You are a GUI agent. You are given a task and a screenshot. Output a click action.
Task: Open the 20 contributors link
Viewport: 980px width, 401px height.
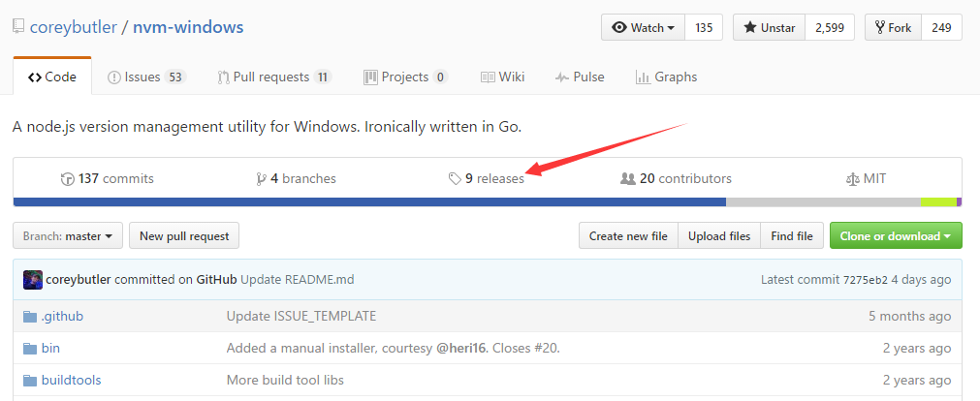(677, 178)
